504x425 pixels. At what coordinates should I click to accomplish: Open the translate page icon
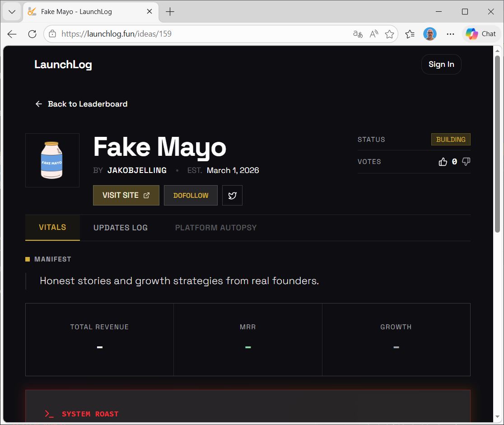[x=358, y=34]
